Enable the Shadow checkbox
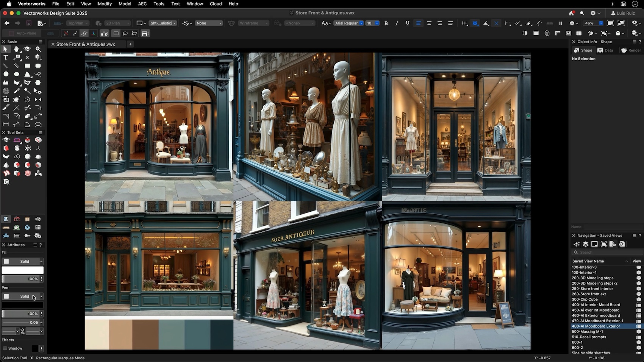The height and width of the screenshot is (362, 644). tap(5, 348)
